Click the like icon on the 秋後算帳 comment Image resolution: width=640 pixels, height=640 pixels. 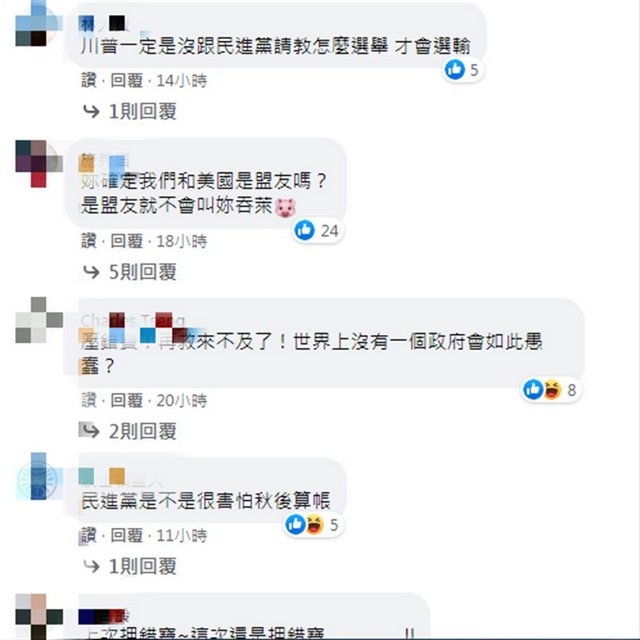tap(295, 524)
